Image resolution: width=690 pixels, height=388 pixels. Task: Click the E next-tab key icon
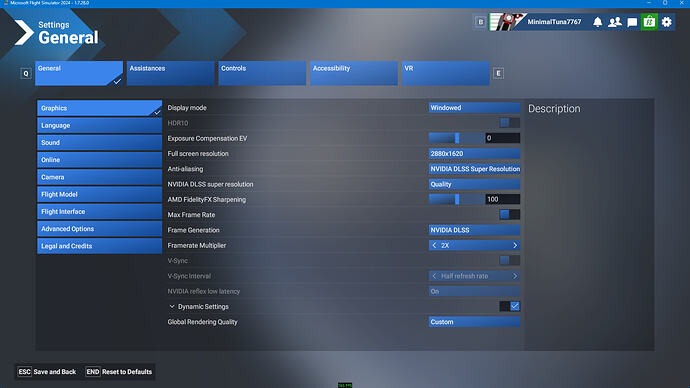(498, 73)
